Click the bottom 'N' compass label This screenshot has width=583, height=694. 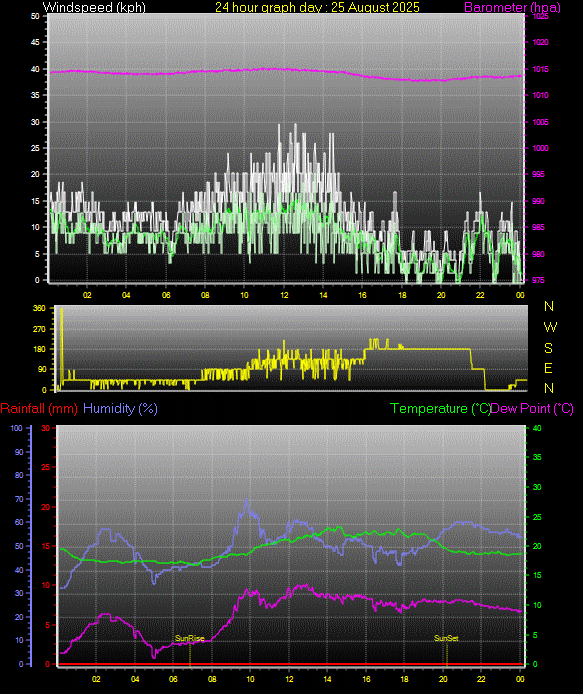(549, 388)
